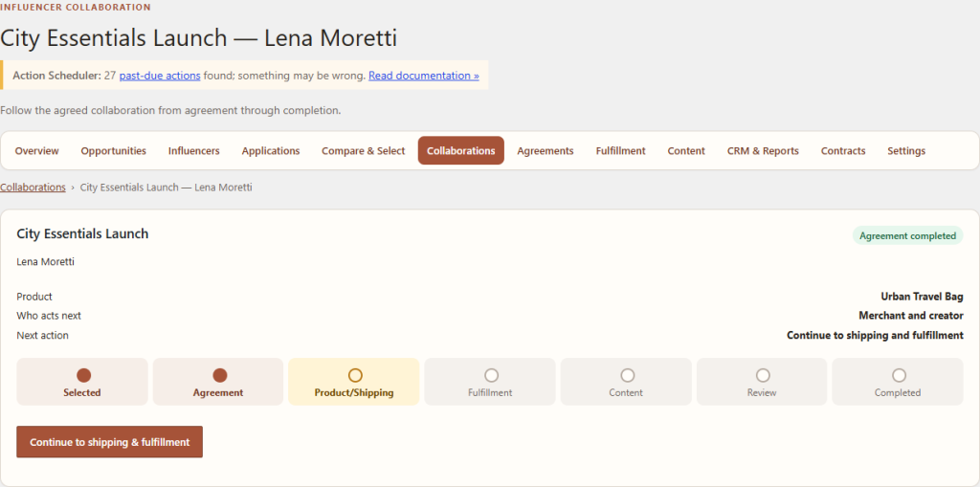Viewport: 980px width, 487px height.
Task: Click the Next action label
Action: pos(42,335)
